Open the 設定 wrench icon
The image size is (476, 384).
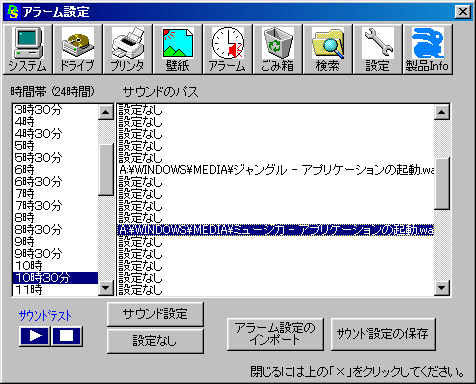[x=378, y=49]
